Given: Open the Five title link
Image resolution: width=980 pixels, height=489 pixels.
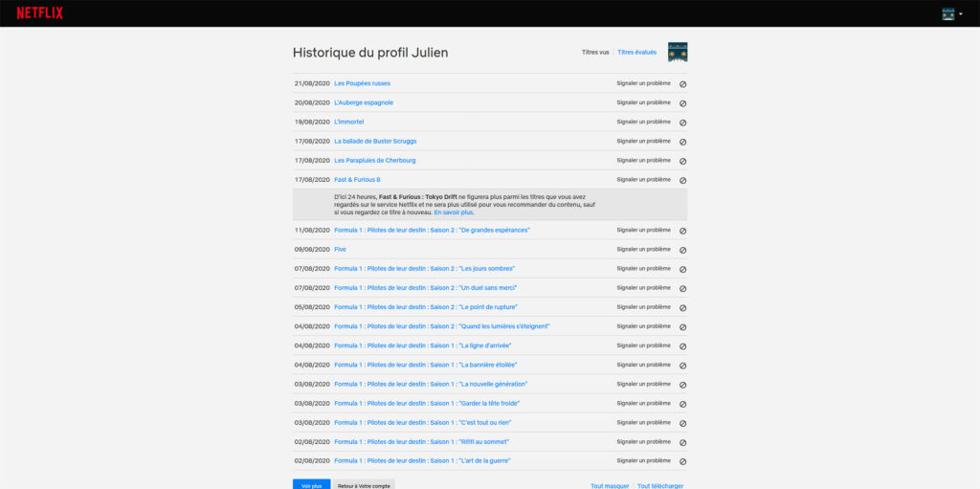Looking at the screenshot, I should [x=340, y=250].
